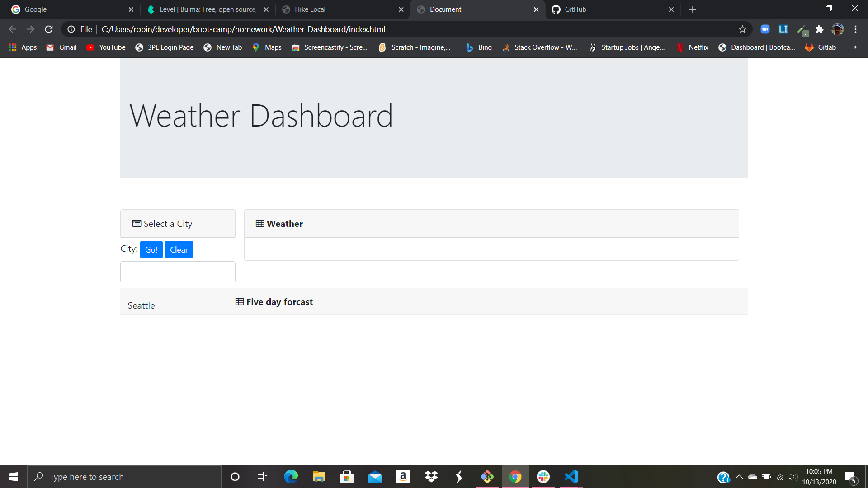868x488 pixels.
Task: Open Dropbox from taskbar
Action: 431,477
